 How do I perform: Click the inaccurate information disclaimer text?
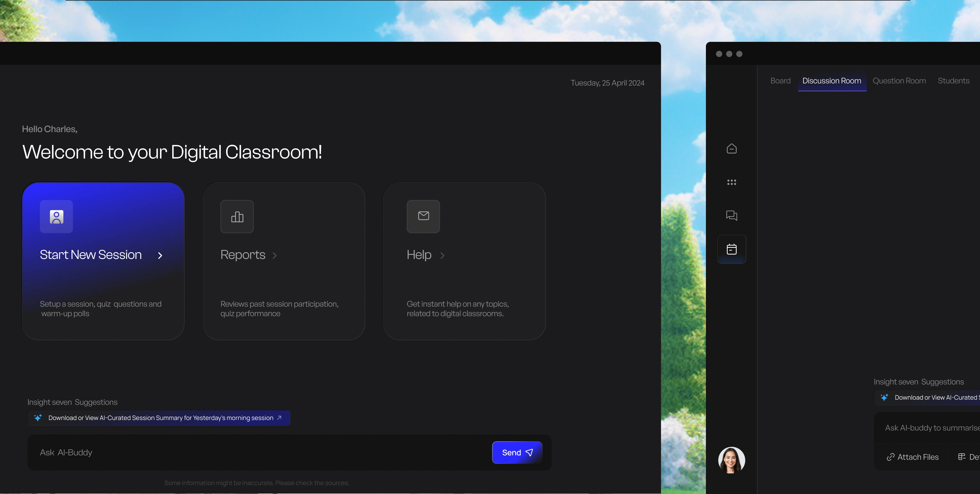[x=257, y=483]
